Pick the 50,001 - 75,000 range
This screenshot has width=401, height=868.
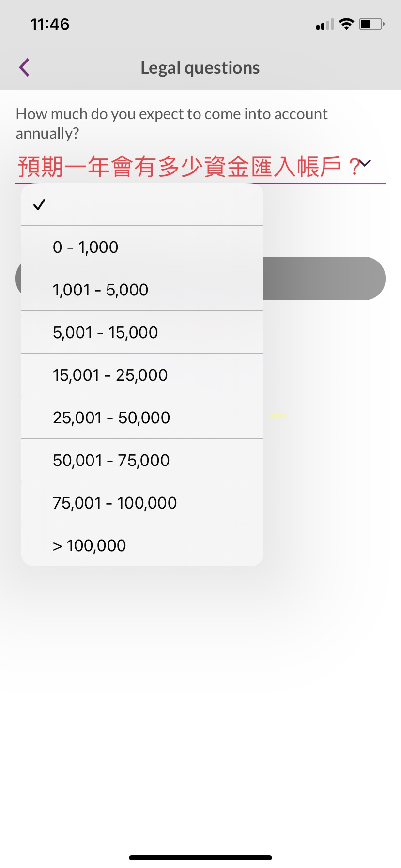coord(142,460)
